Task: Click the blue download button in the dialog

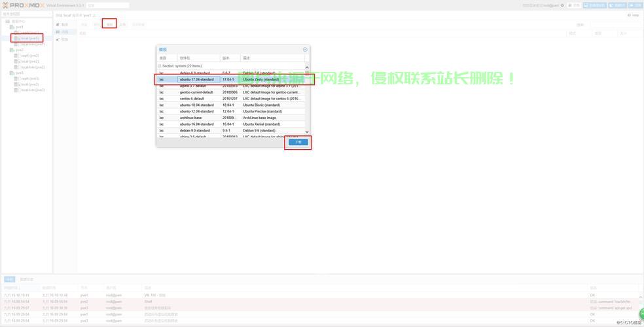Action: 298,142
